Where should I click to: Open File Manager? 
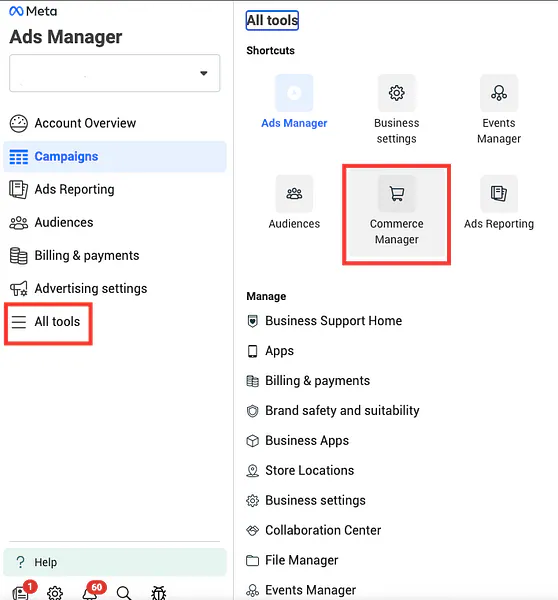pos(292,561)
